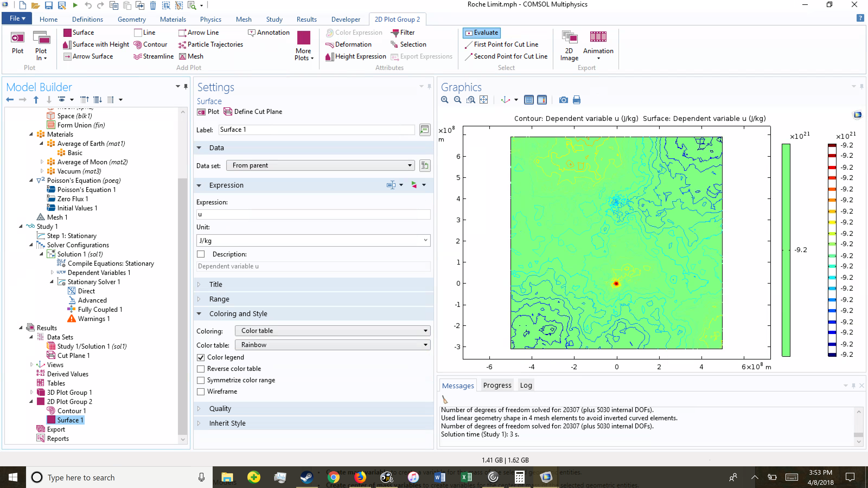Click Zoom Extents in Graphics toolbar

pos(484,100)
